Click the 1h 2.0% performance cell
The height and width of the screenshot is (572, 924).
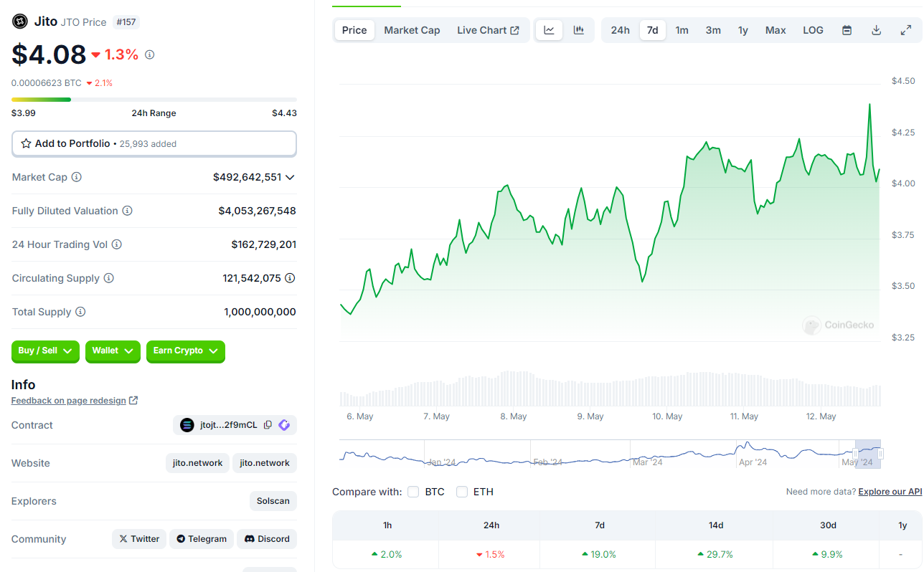[387, 554]
